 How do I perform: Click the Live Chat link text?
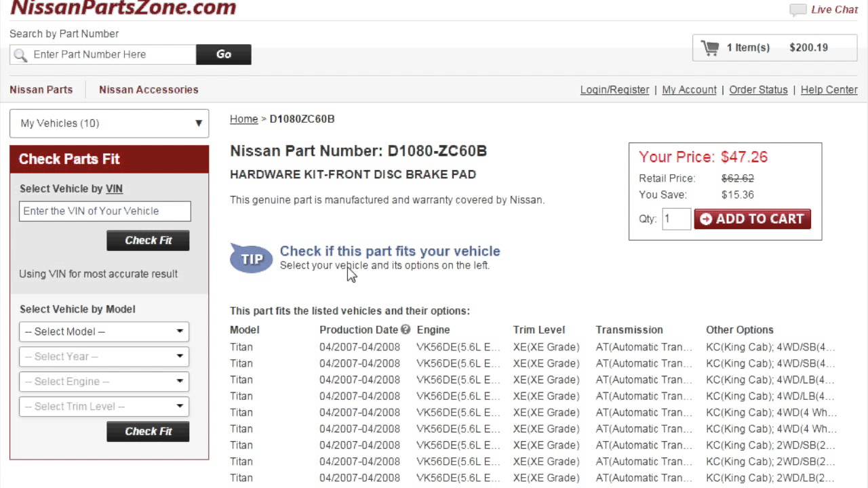pos(834,9)
